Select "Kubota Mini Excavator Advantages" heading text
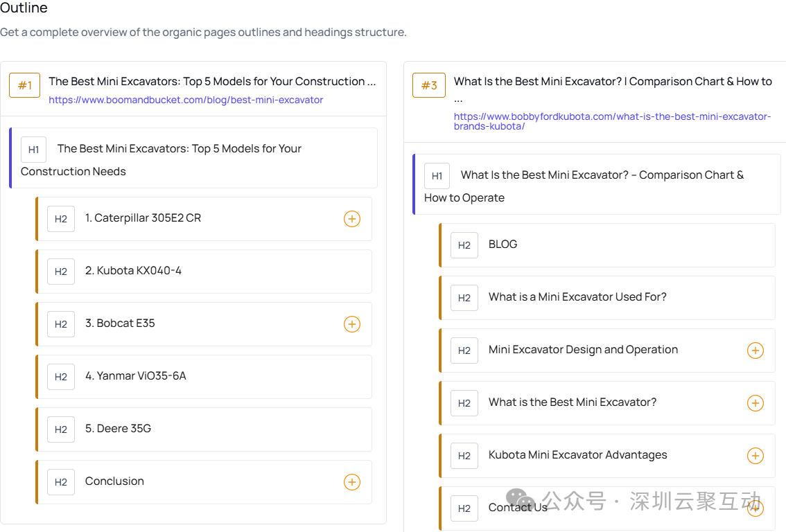Image resolution: width=786 pixels, height=532 pixels. [x=577, y=454]
